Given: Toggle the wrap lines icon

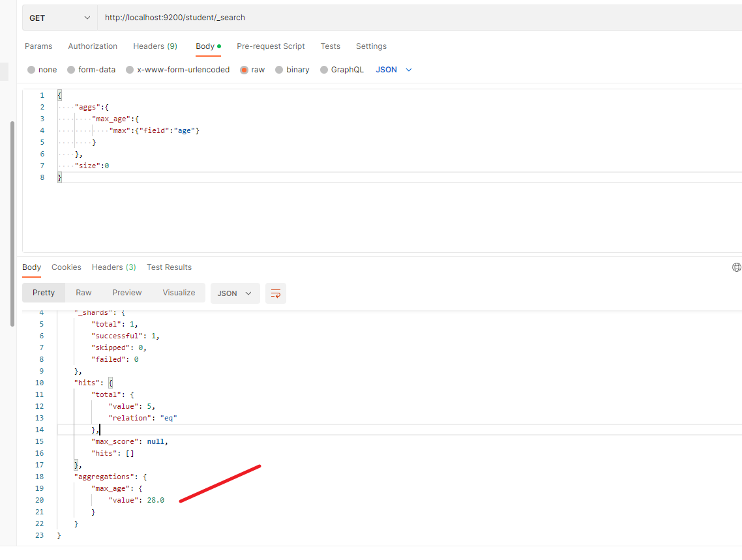Looking at the screenshot, I should 276,293.
